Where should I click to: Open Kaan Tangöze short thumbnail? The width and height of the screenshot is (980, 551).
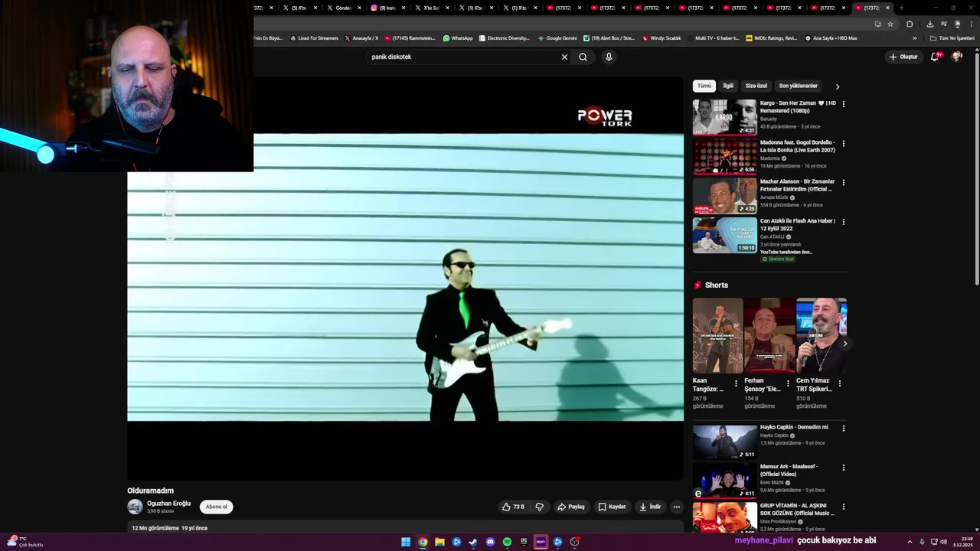pyautogui.click(x=717, y=335)
